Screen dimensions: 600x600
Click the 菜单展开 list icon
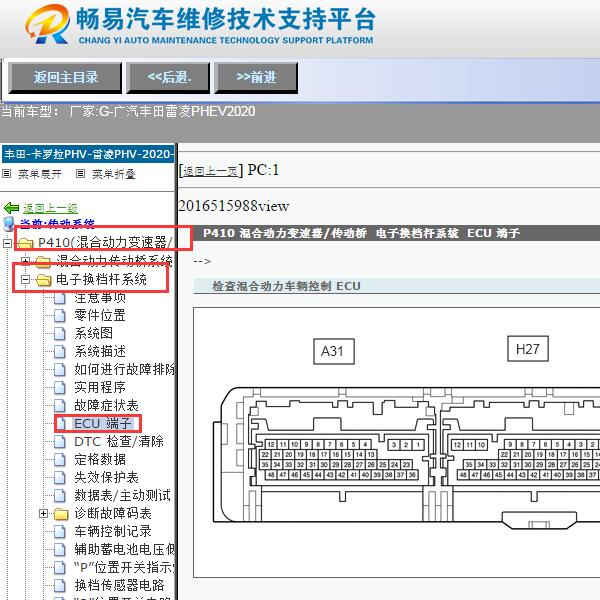[7, 174]
